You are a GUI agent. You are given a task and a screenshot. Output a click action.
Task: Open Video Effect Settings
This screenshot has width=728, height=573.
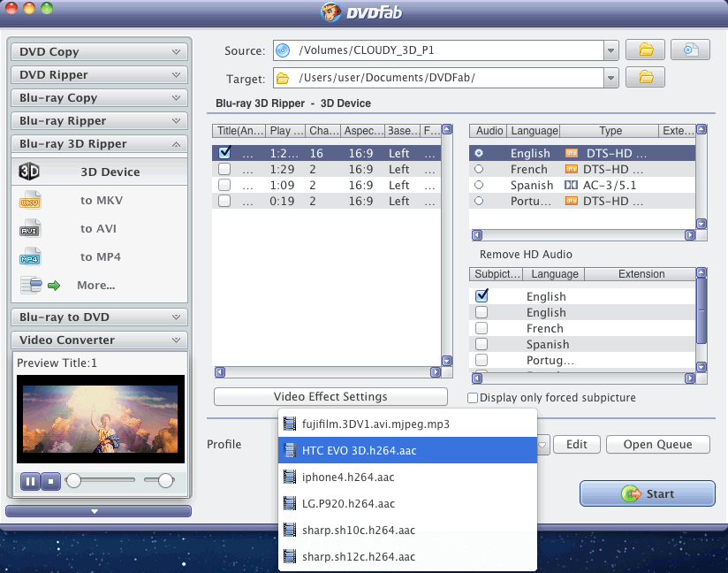coord(330,396)
